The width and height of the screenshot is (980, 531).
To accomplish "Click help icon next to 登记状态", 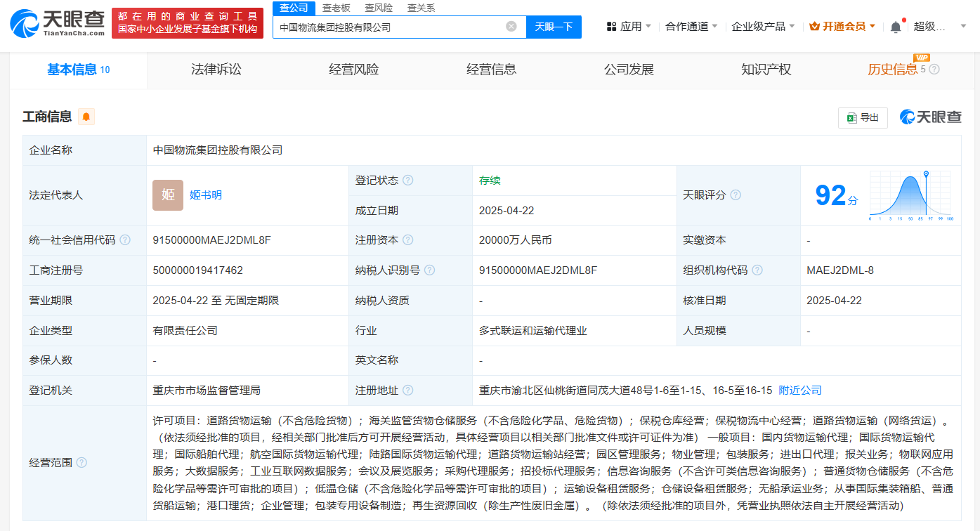I will tap(408, 181).
